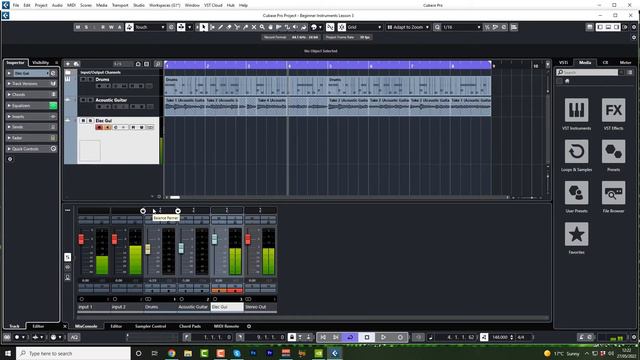Open MixConsole lower zone settings gear

coord(249,326)
